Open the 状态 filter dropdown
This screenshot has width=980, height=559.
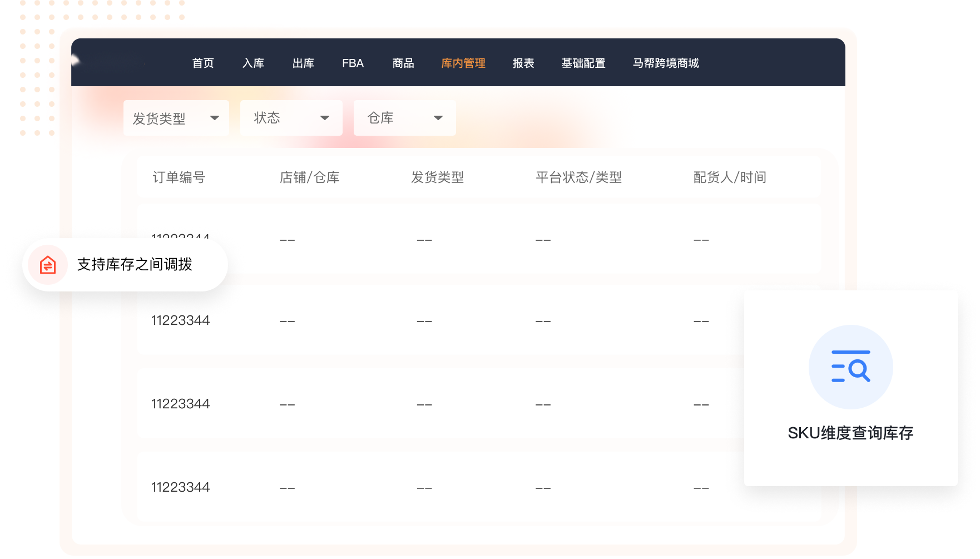pyautogui.click(x=291, y=118)
